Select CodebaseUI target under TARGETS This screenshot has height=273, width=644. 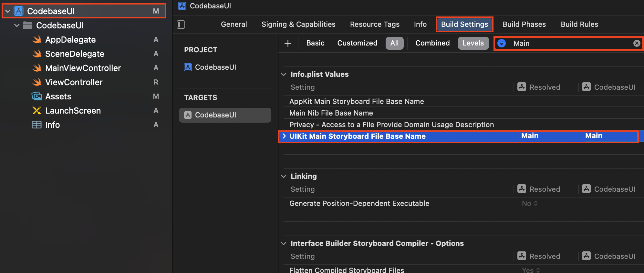pos(225,115)
